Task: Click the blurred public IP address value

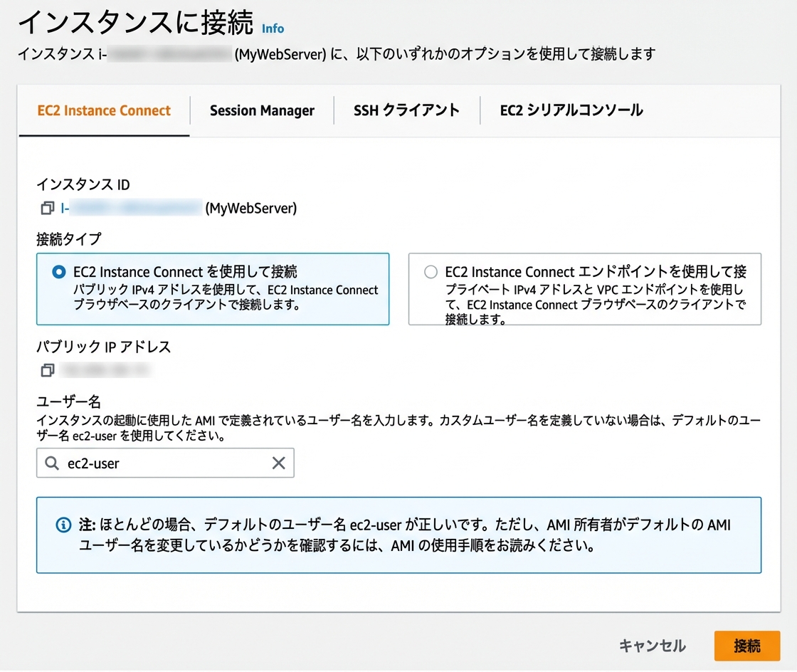Action: tap(105, 369)
